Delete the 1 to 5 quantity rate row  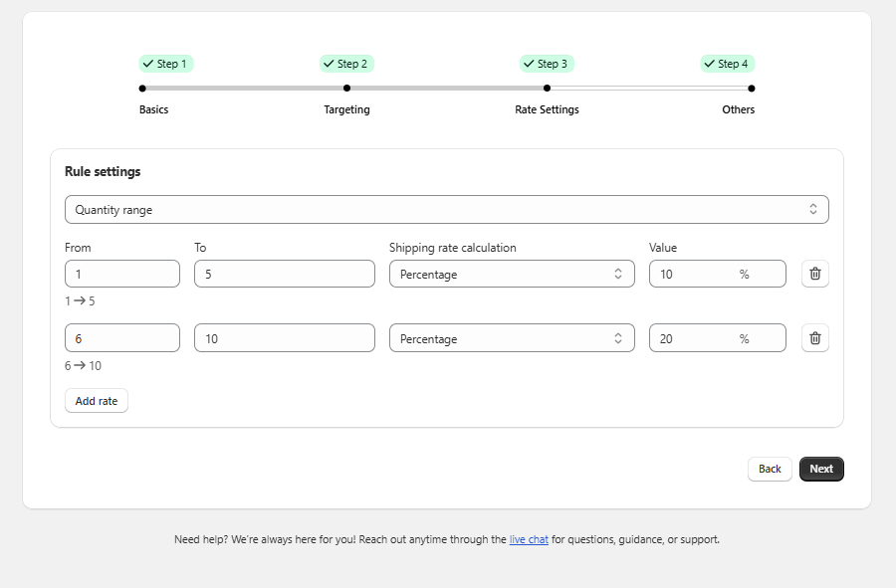[x=814, y=274]
